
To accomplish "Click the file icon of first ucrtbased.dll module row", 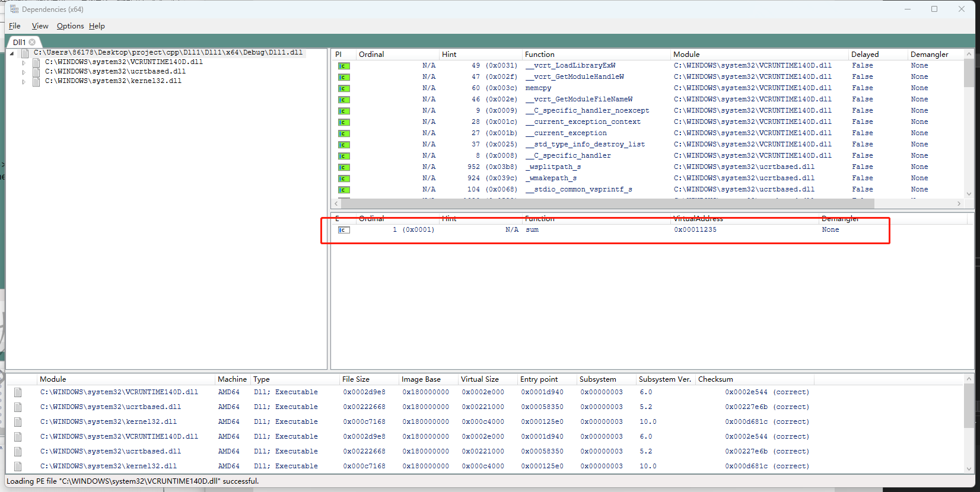I will (18, 407).
